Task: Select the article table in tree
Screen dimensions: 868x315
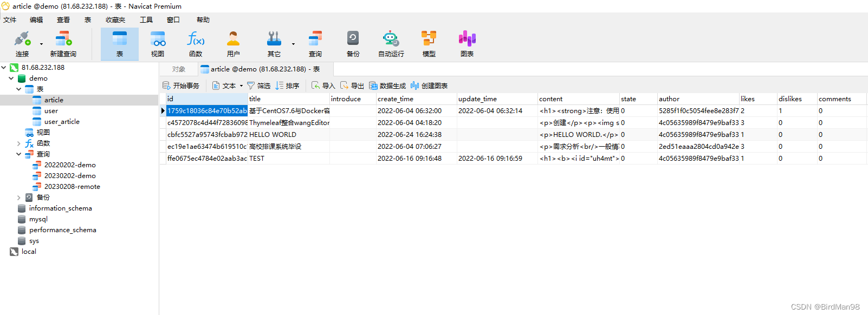Action: tap(54, 100)
